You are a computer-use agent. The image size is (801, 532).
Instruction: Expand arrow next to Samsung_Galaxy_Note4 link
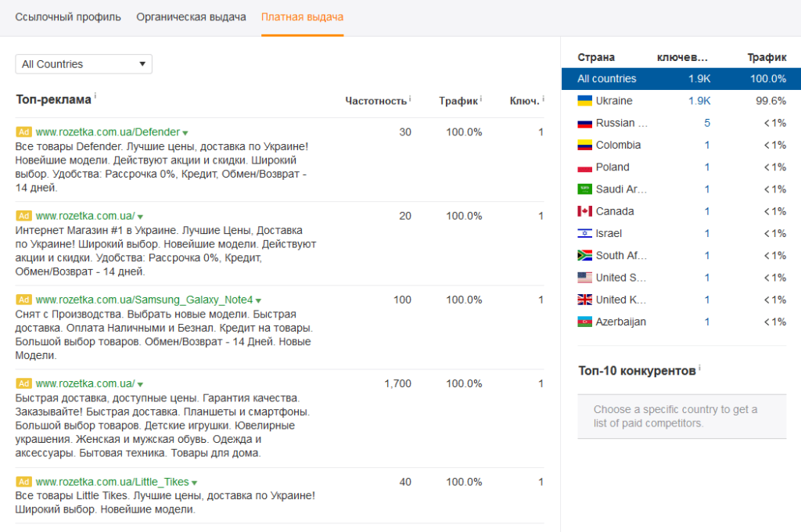click(258, 300)
